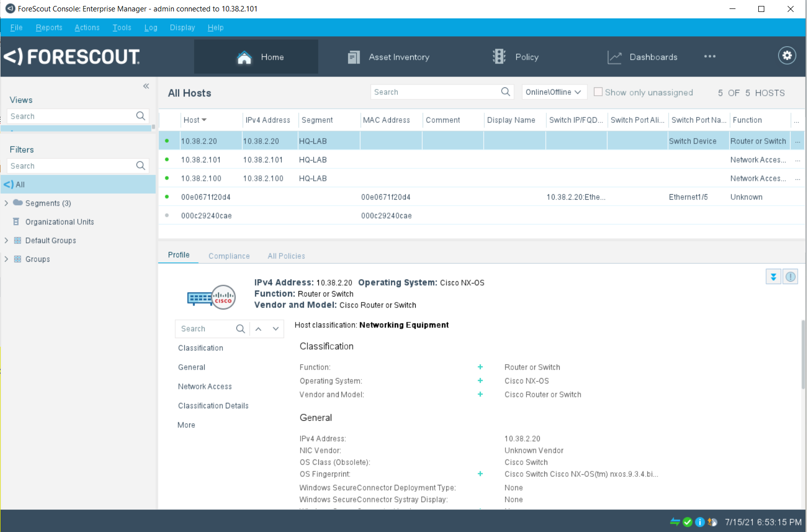Screen dimensions: 807x532
Task: Expand the Default Groups tree node
Action: coord(6,240)
